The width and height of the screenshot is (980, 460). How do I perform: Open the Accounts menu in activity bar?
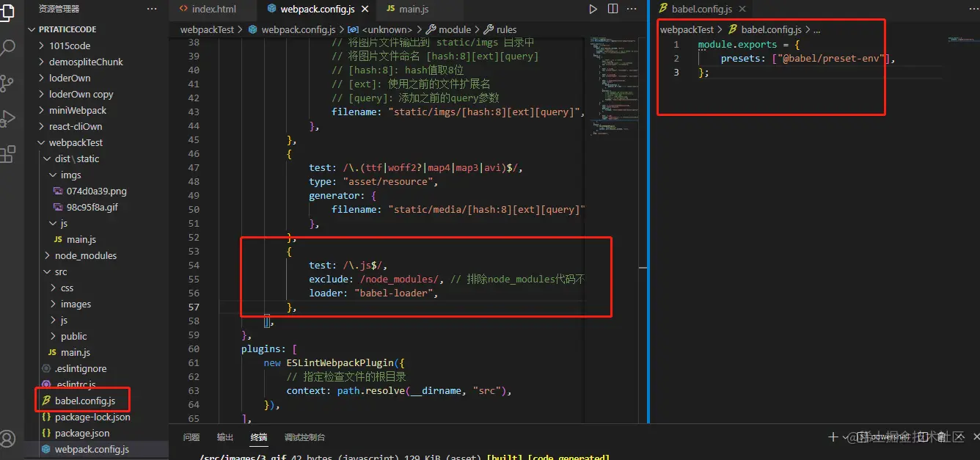[x=7, y=439]
